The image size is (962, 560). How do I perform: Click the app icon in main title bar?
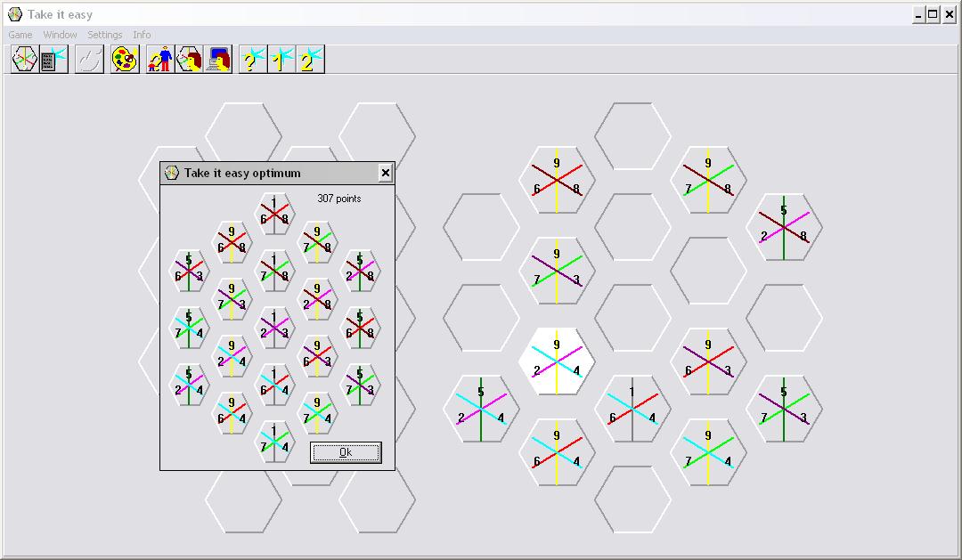[x=15, y=14]
